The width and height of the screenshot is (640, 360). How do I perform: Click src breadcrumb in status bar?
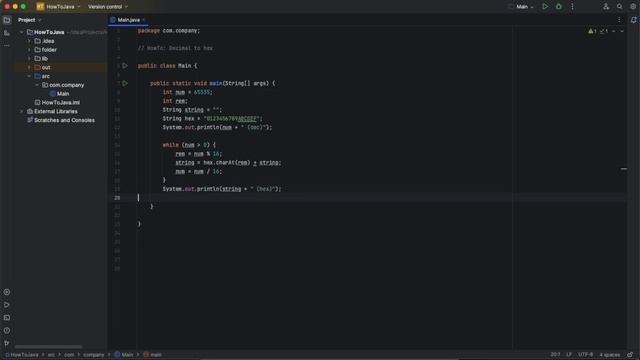coord(51,355)
